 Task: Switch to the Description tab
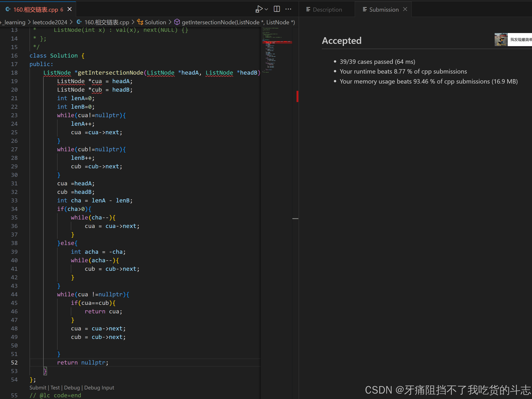(x=327, y=10)
